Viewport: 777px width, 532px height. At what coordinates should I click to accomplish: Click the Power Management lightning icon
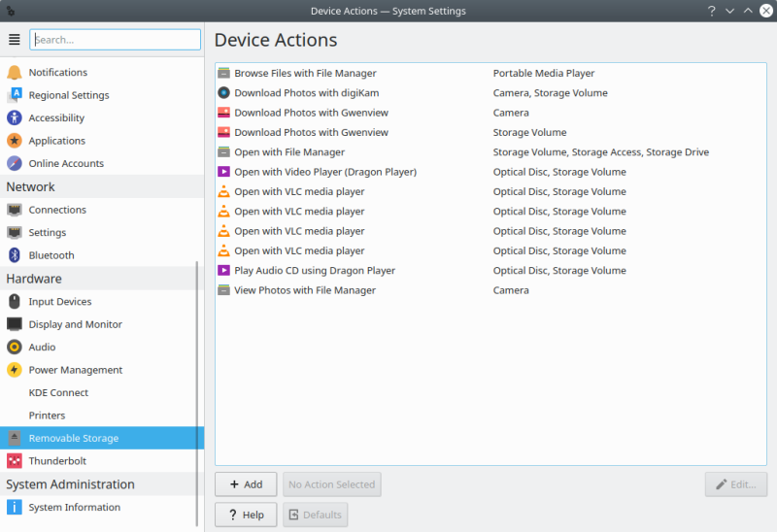tap(14, 370)
